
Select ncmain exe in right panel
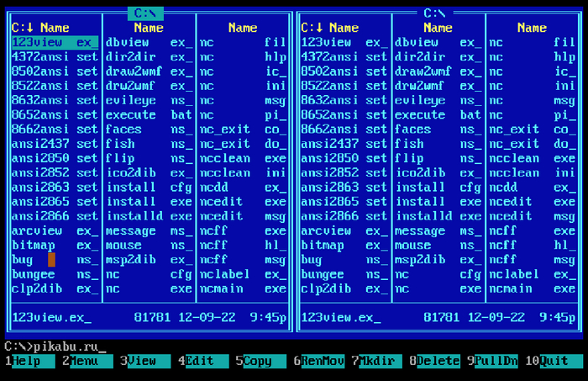point(533,288)
